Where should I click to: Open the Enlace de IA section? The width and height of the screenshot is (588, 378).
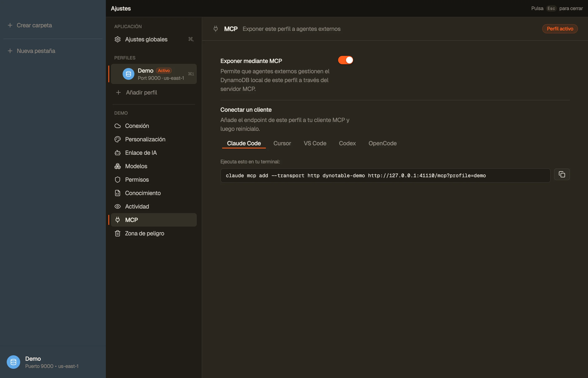tap(154, 153)
